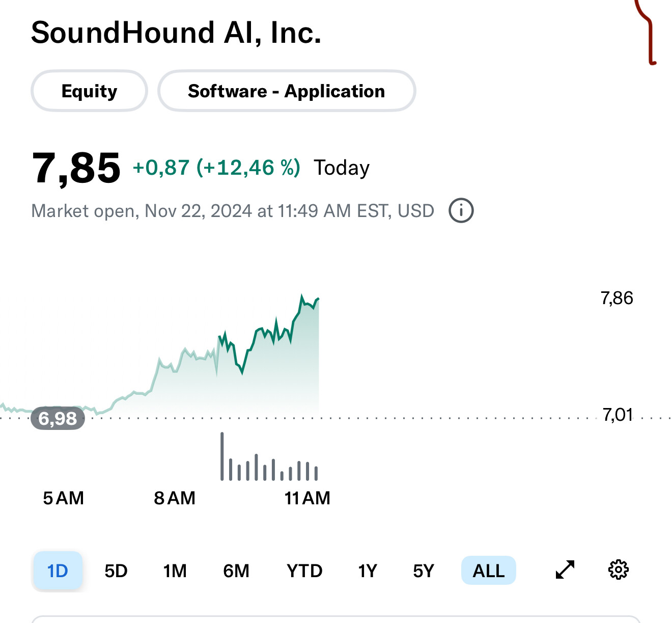Tap the Software - Application tag
Screen dimensions: 672x623
click(287, 91)
